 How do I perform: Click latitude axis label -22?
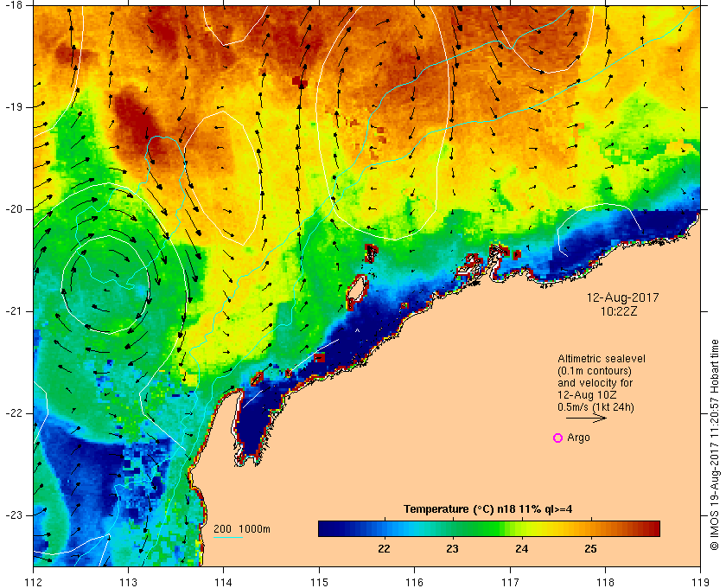(14, 412)
